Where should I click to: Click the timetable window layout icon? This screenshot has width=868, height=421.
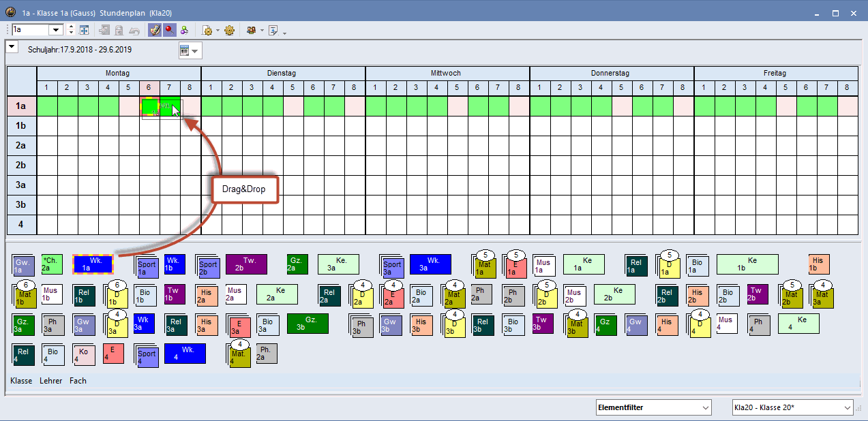pyautogui.click(x=85, y=30)
